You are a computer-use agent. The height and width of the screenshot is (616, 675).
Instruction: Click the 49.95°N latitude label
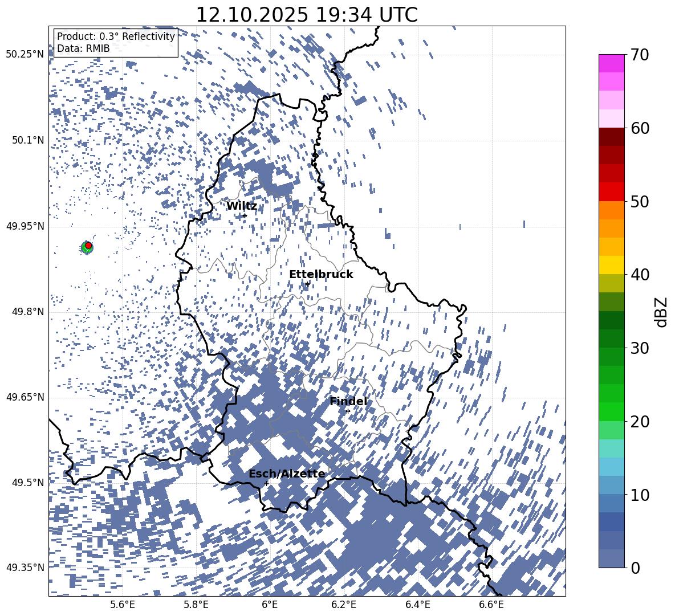[x=25, y=226]
